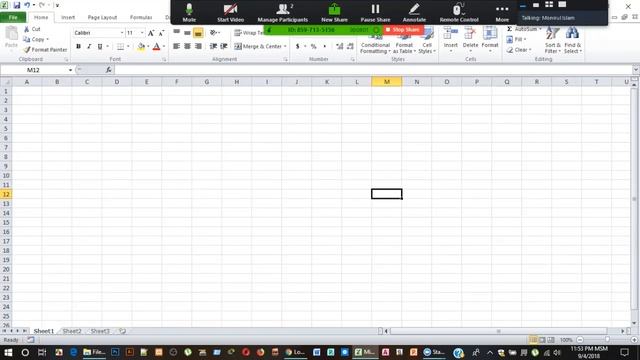
Task: Toggle Center horizontal alignment
Action: (187, 46)
